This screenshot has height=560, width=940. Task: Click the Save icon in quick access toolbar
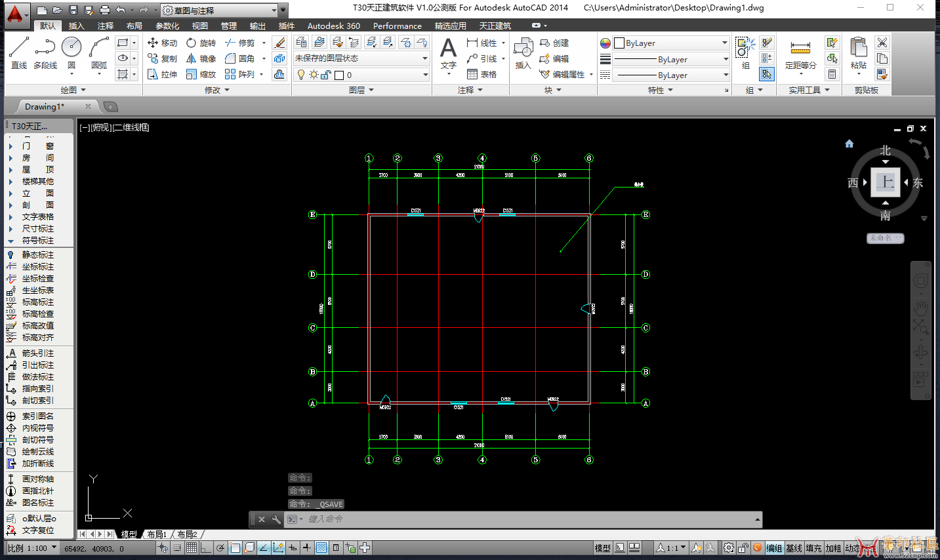pyautogui.click(x=73, y=10)
